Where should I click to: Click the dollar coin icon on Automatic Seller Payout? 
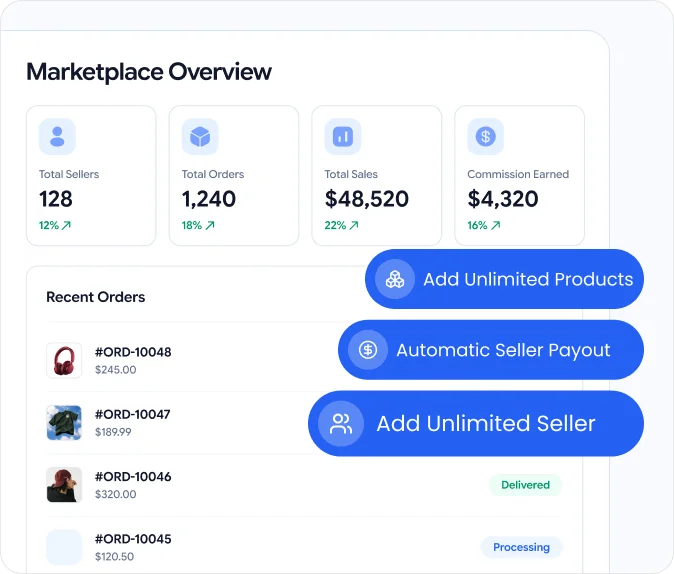pos(368,350)
